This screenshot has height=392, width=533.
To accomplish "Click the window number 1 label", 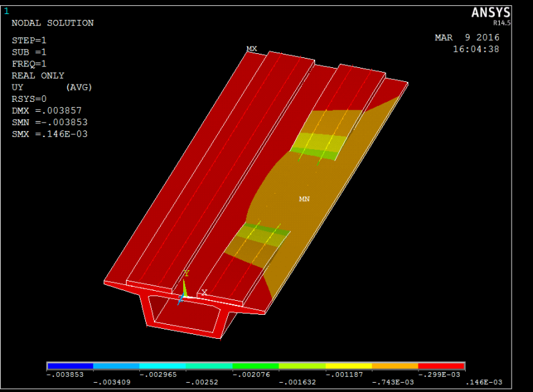I will pyautogui.click(x=7, y=11).
